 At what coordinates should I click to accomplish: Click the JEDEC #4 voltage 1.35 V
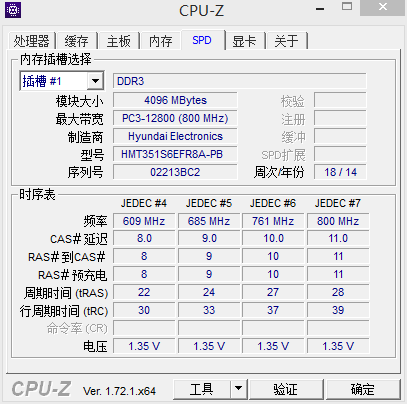[x=144, y=346]
